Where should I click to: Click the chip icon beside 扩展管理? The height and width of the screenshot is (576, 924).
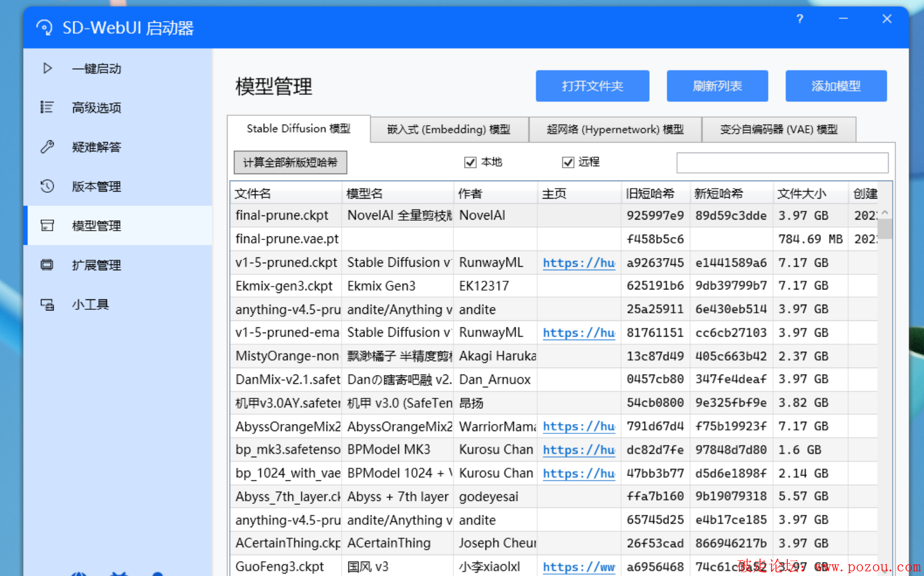pos(47,265)
